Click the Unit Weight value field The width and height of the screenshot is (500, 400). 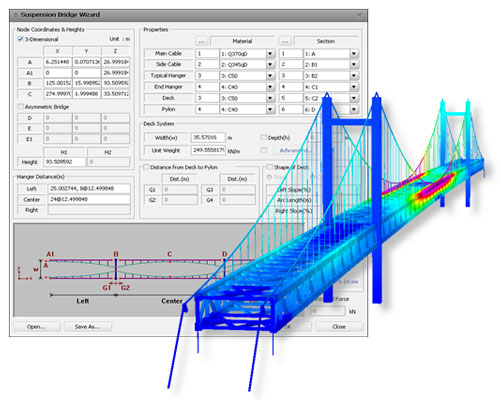pyautogui.click(x=208, y=150)
